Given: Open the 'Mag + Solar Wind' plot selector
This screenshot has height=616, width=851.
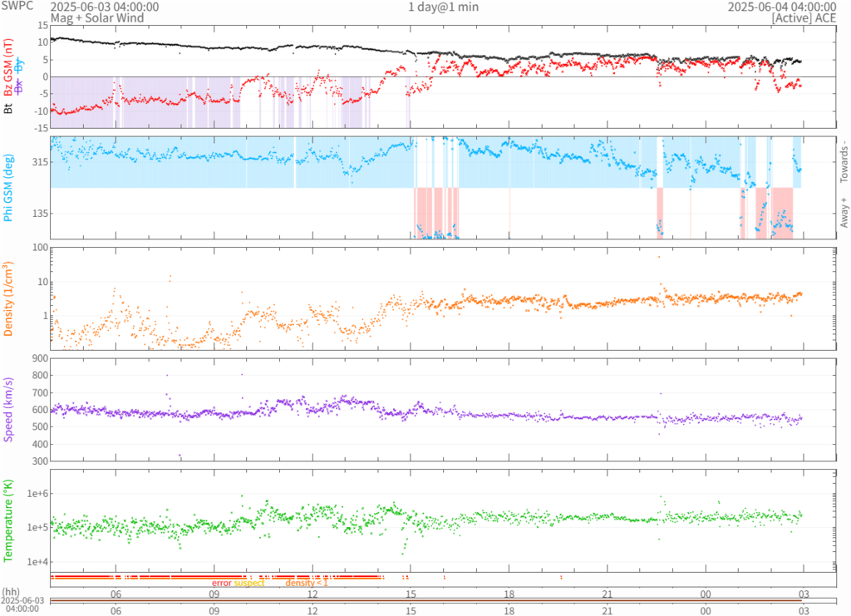Looking at the screenshot, I should [x=96, y=17].
